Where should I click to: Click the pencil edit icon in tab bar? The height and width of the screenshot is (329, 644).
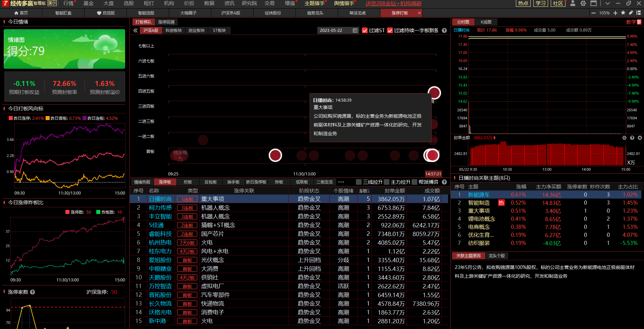pyautogui.click(x=631, y=13)
